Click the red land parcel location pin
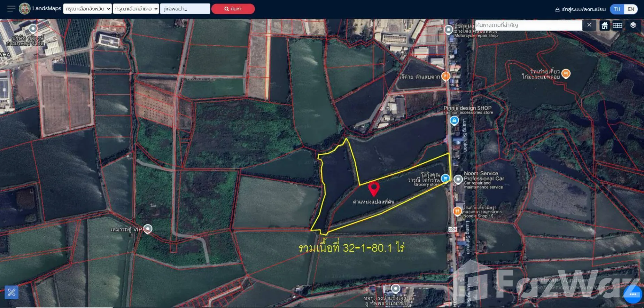644x308 pixels. pyautogui.click(x=374, y=189)
